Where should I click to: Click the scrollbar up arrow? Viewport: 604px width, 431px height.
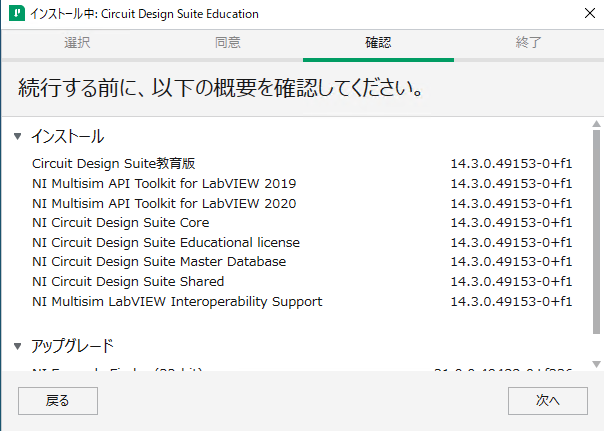(596, 124)
